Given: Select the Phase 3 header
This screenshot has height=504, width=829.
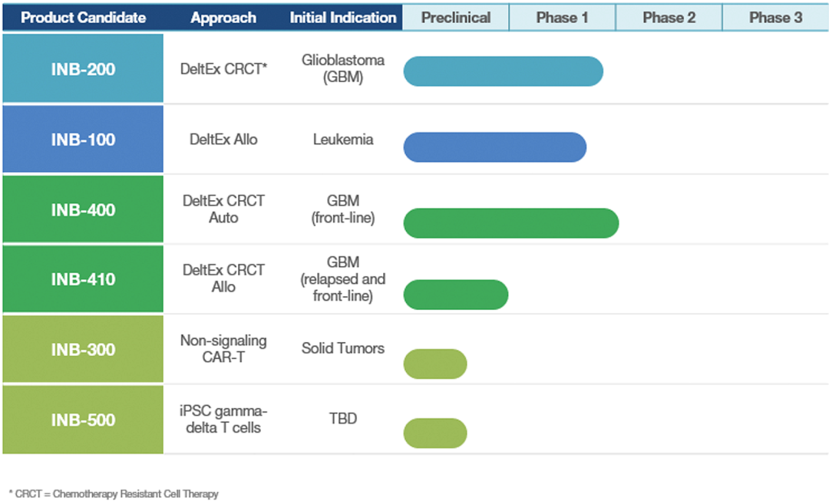Looking at the screenshot, I should [x=775, y=18].
